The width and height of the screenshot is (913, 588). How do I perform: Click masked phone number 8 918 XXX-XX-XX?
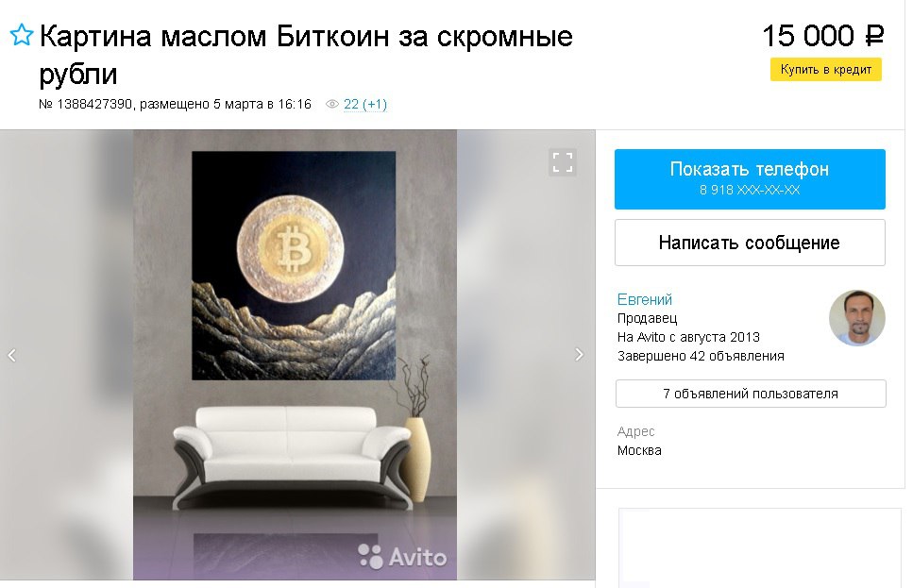(x=750, y=190)
